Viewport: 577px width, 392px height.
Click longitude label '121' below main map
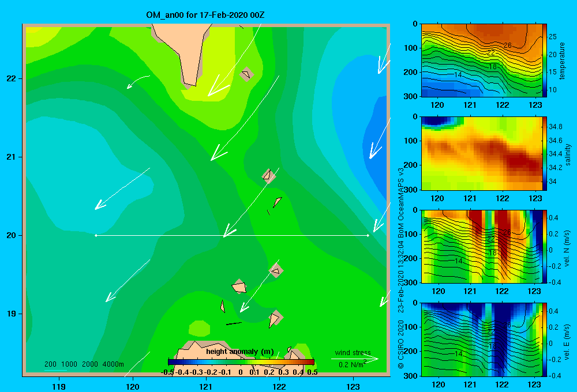click(206, 386)
